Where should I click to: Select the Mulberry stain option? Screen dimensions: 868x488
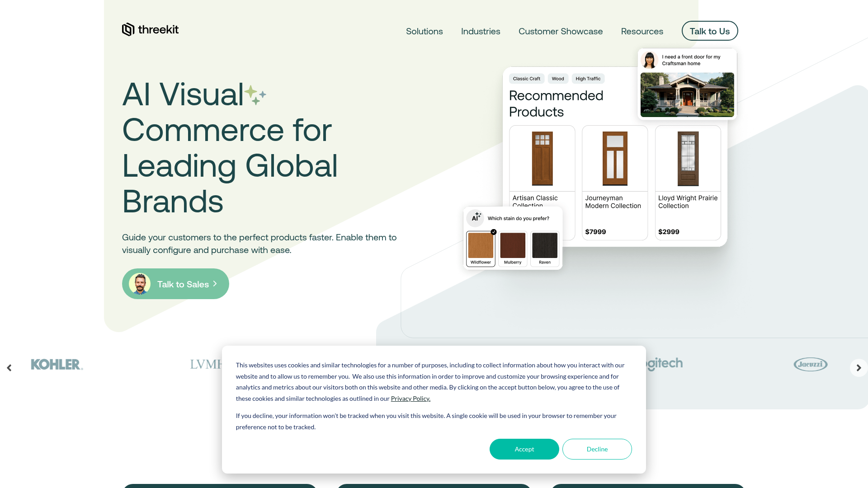click(513, 246)
